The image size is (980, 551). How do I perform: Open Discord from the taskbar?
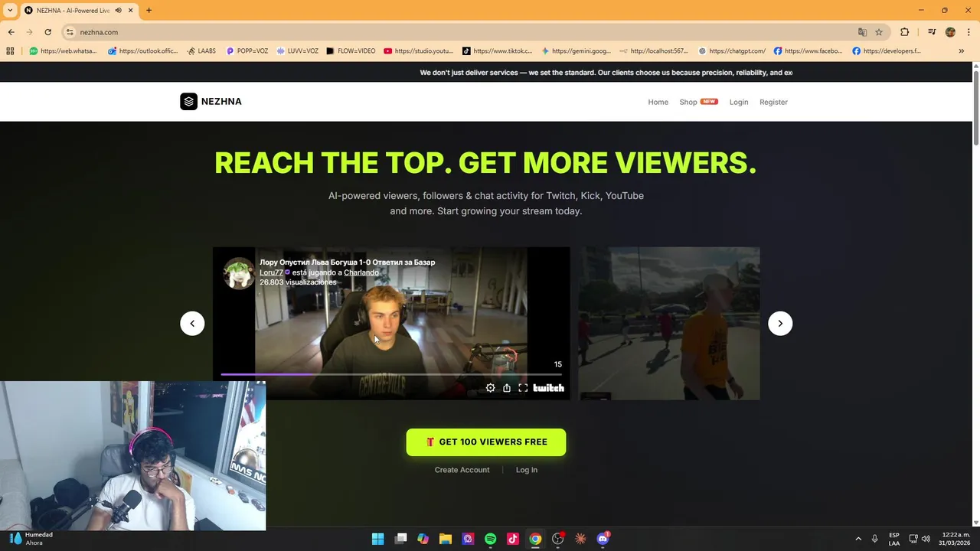(603, 539)
